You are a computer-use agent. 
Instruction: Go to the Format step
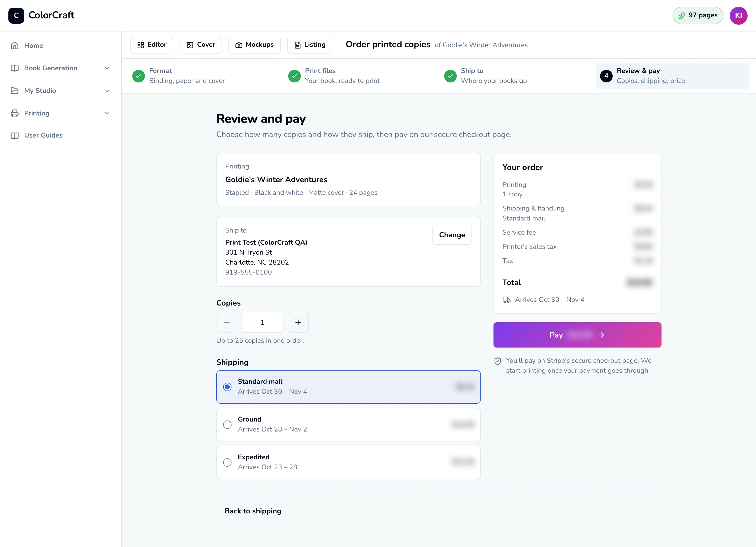(x=205, y=76)
